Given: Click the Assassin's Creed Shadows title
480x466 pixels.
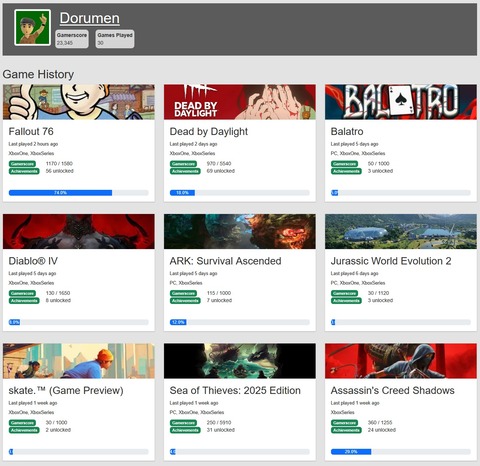Looking at the screenshot, I should pos(392,390).
